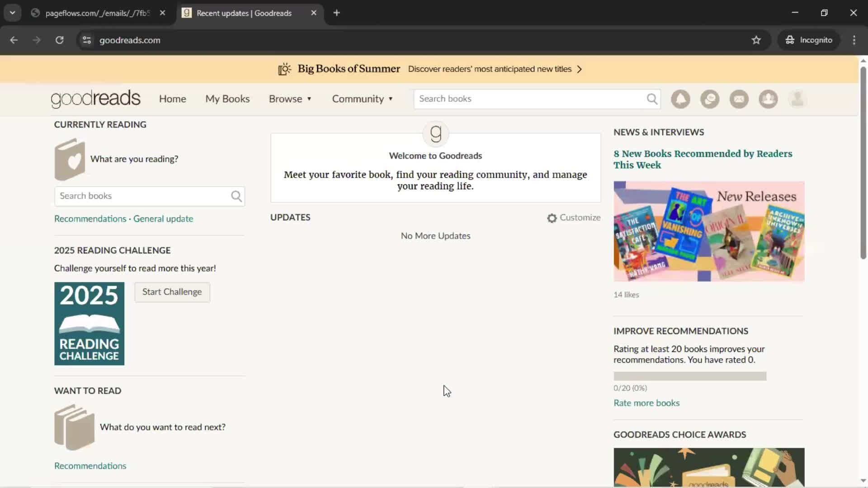
Task: Click the Customize updates text
Action: click(x=580, y=218)
